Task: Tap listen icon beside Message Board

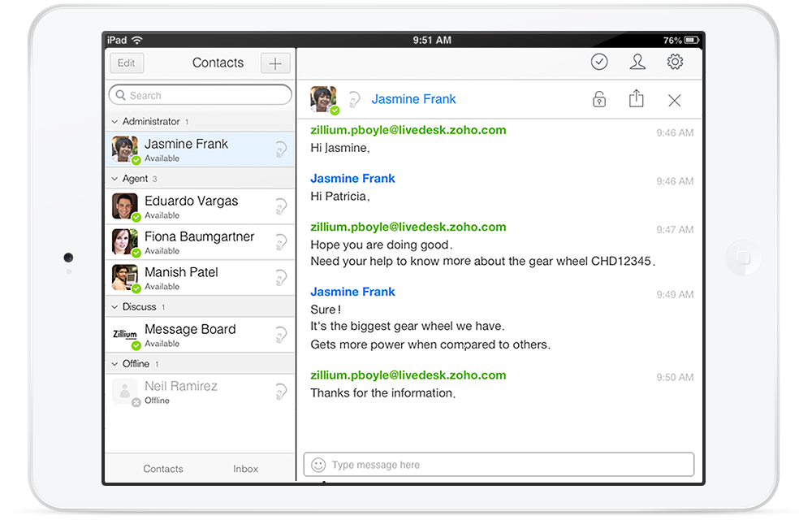Action: pos(281,335)
